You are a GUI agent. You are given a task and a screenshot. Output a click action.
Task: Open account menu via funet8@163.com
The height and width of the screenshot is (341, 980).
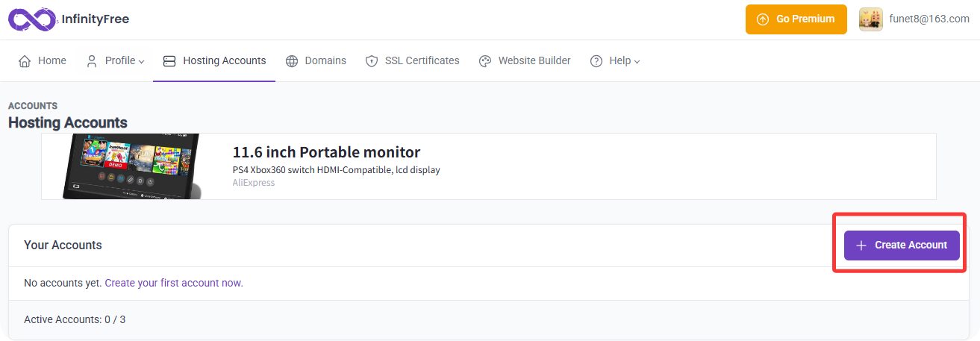tap(929, 19)
